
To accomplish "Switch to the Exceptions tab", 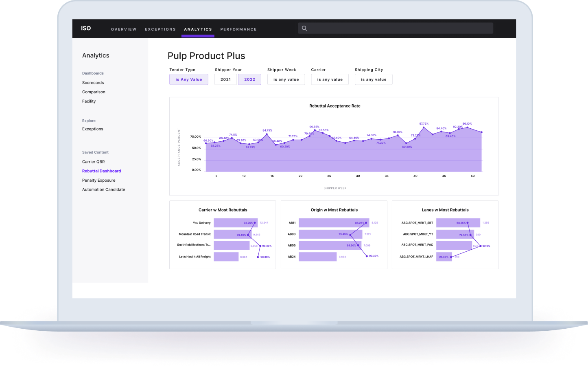I will 160,29.
